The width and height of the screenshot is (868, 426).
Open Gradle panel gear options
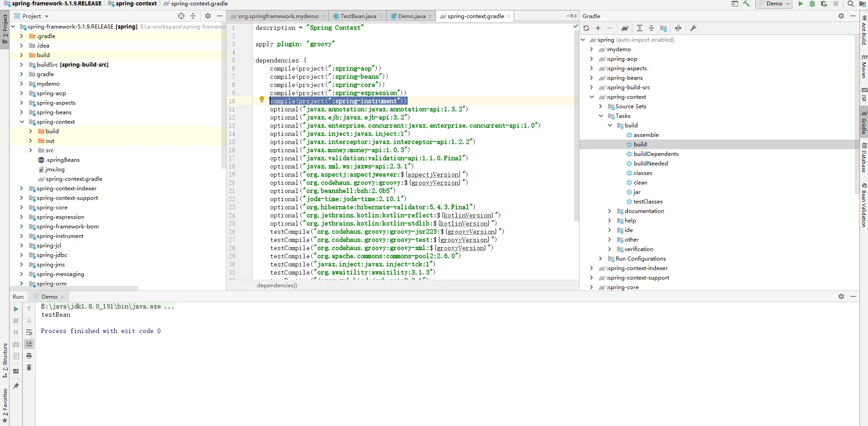(x=841, y=16)
